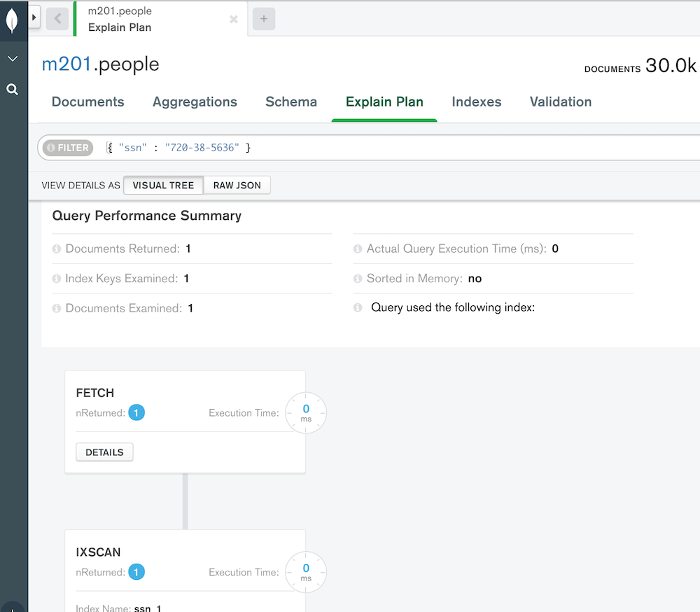
Task: Click the back arrow tab button
Action: [57, 19]
